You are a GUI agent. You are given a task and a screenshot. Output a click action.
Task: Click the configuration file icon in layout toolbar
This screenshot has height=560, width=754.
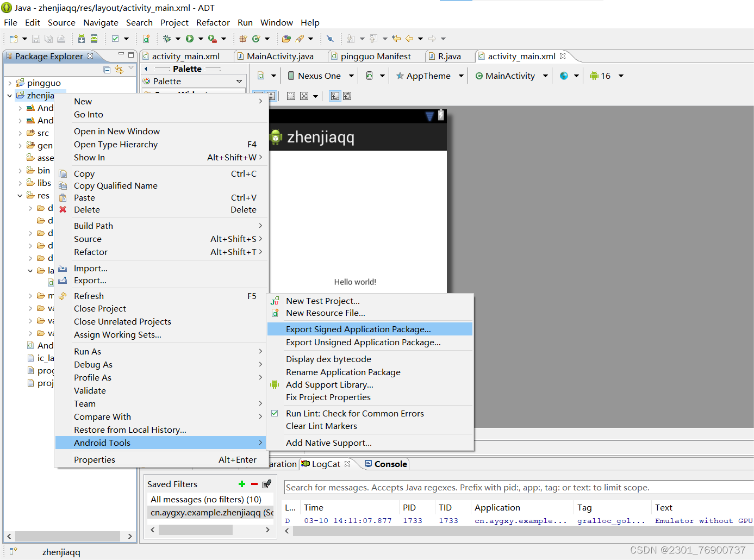261,76
